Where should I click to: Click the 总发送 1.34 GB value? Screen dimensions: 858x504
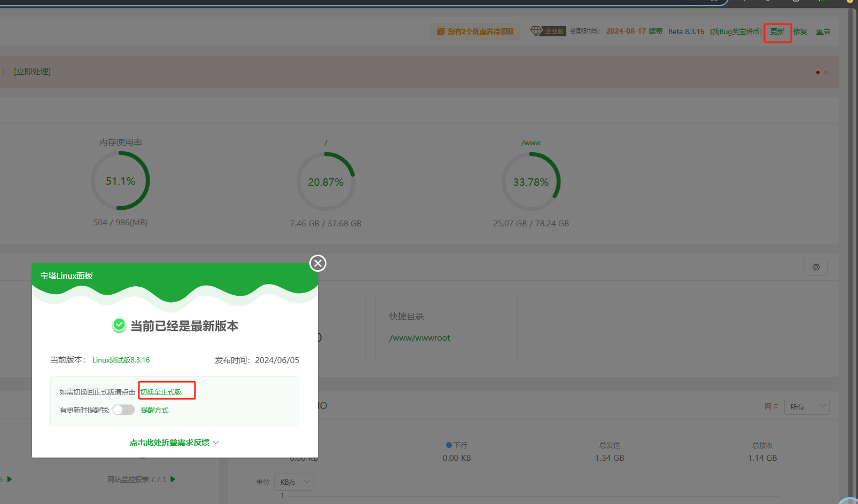click(x=610, y=458)
